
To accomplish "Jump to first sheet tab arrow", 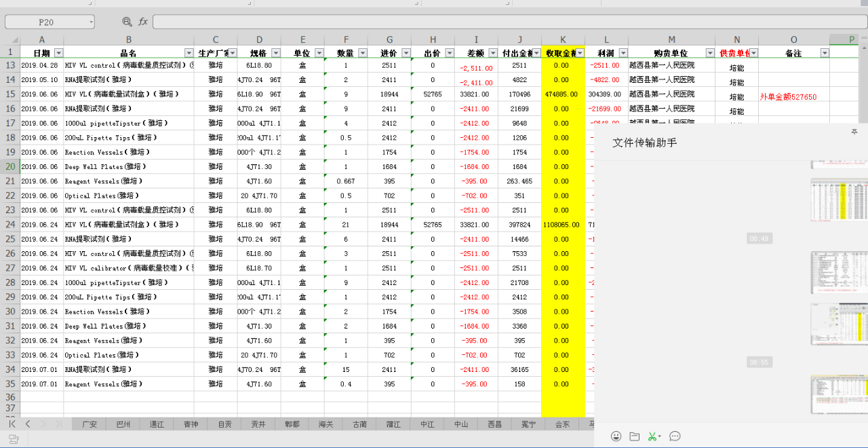I will tap(12, 424).
